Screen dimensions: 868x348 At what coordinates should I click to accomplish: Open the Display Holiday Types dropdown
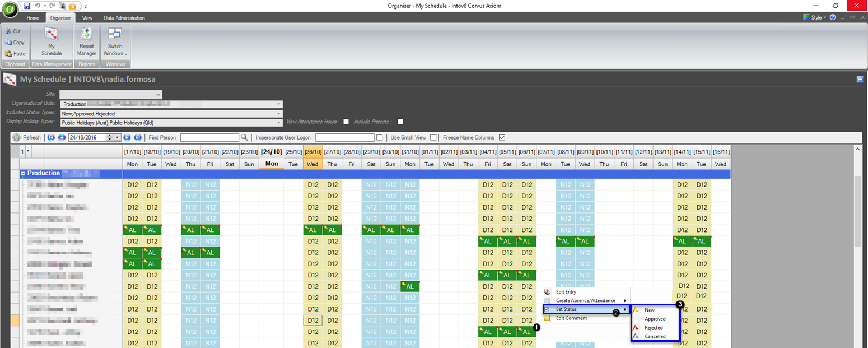point(279,123)
